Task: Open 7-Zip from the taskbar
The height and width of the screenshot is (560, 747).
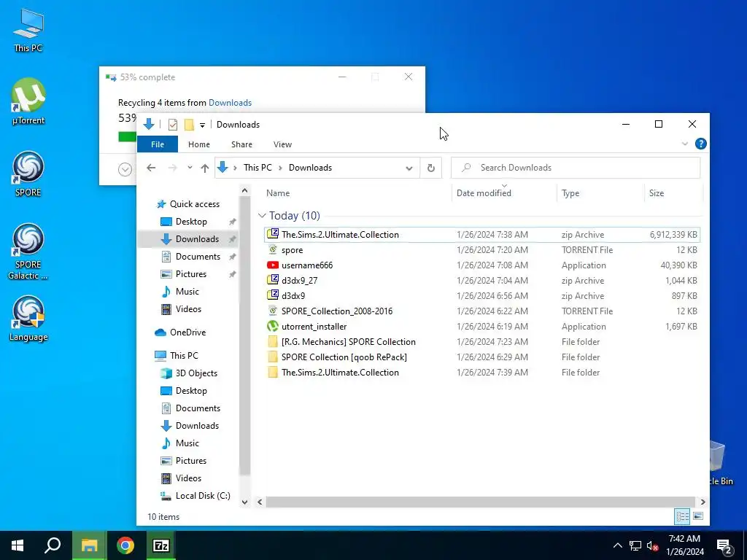Action: click(160, 545)
